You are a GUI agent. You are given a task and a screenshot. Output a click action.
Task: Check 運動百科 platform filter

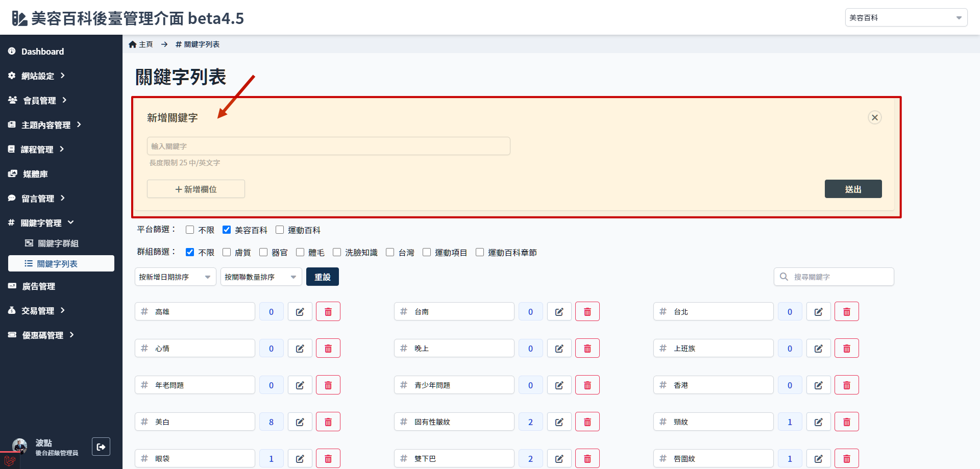click(280, 230)
